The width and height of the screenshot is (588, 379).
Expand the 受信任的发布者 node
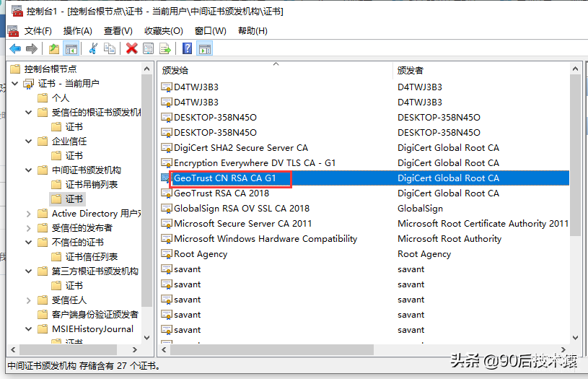[29, 228]
